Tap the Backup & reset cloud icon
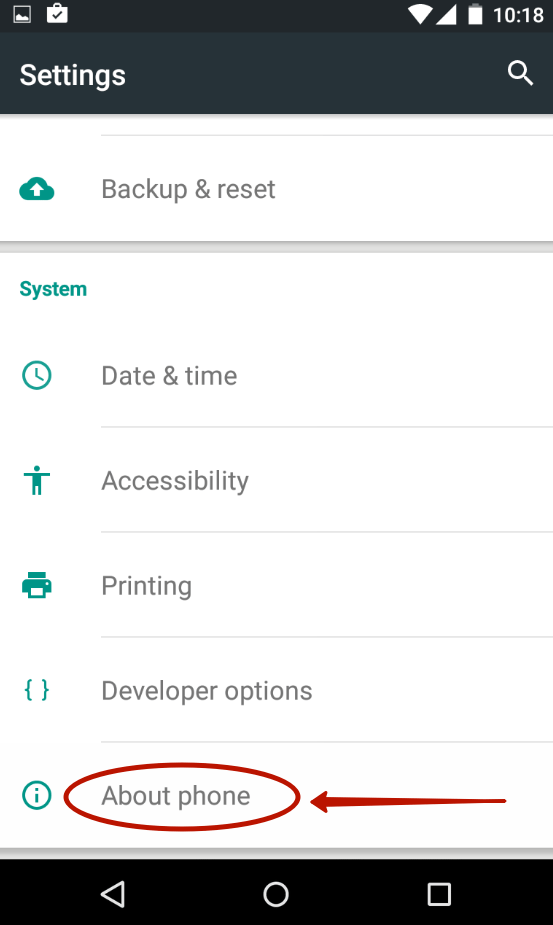 37,189
